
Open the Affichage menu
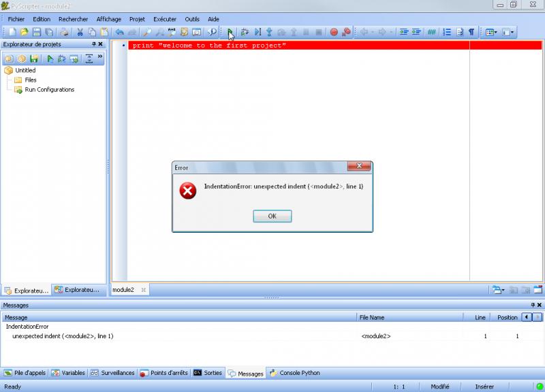click(109, 19)
